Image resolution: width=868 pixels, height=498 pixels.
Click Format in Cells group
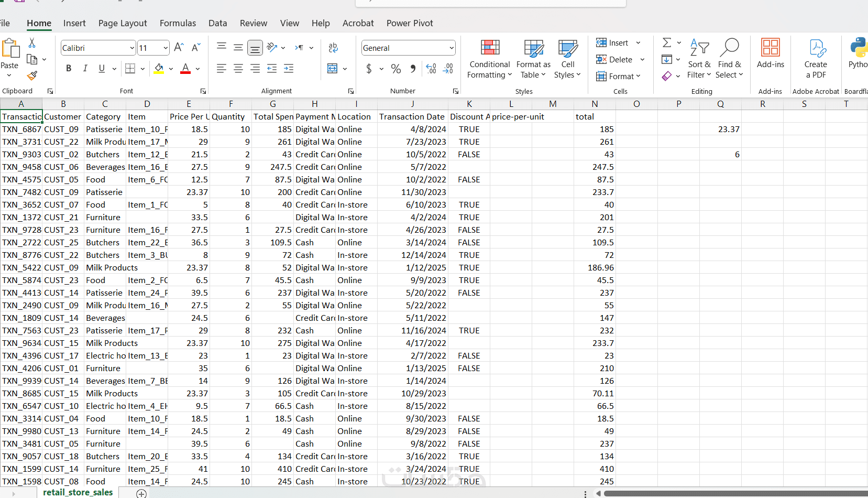click(618, 77)
